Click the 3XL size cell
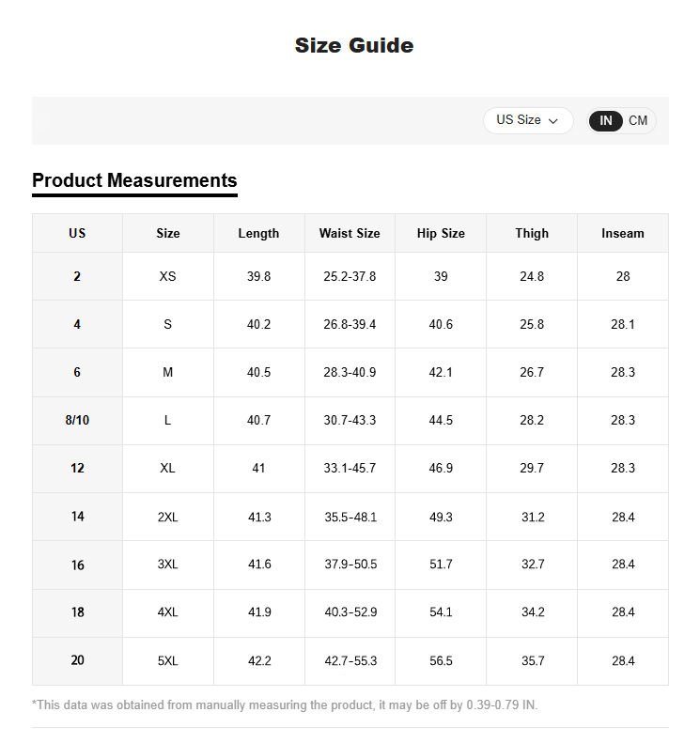 tap(167, 565)
